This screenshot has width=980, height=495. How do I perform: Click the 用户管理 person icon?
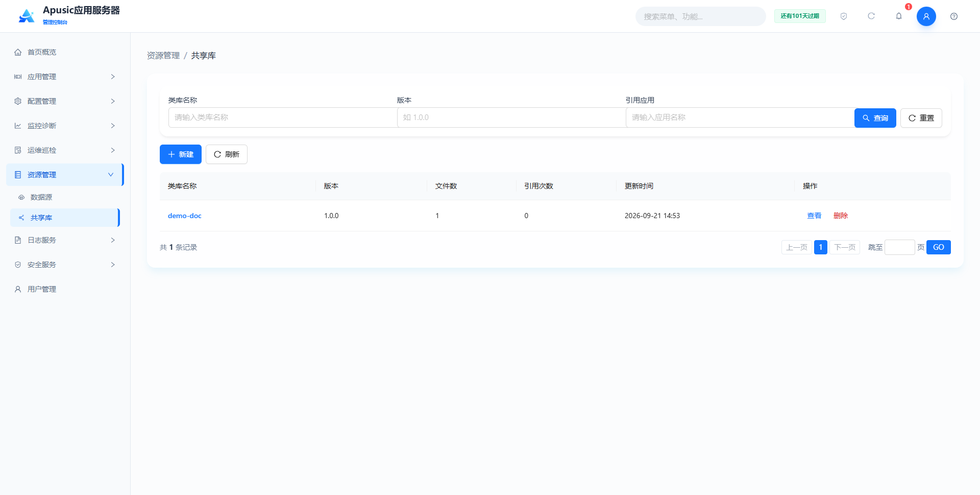(18, 289)
